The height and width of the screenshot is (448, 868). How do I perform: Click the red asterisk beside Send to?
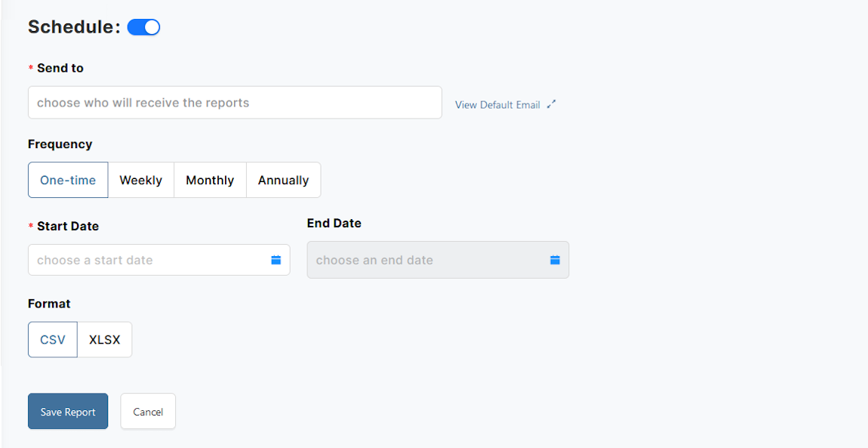[x=29, y=67]
